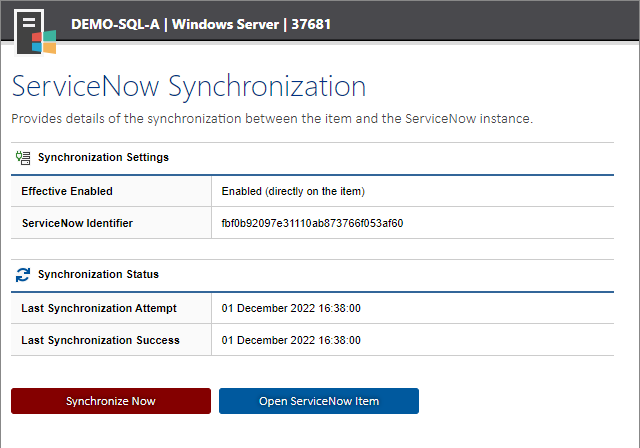640x448 pixels.
Task: Click the ServiceNow Synchronization page heading
Action: coord(189,86)
